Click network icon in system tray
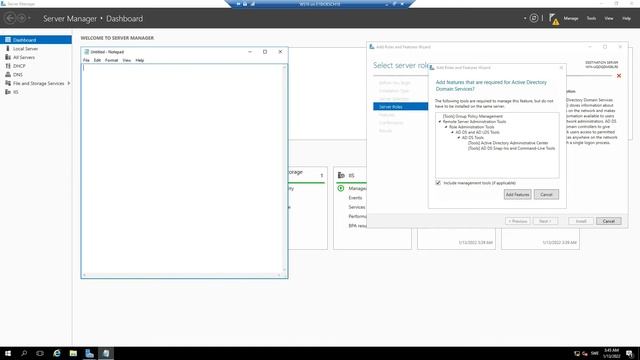640x360 pixels. 577,353
